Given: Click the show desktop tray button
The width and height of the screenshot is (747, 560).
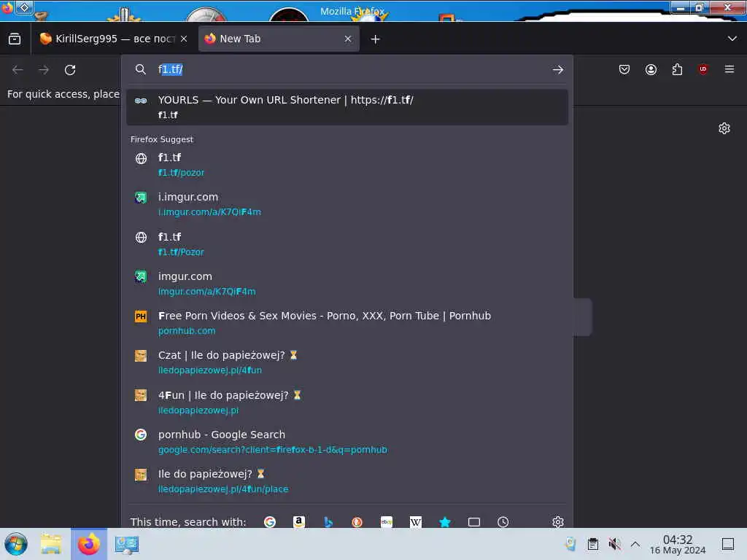Looking at the screenshot, I should coord(728,543).
